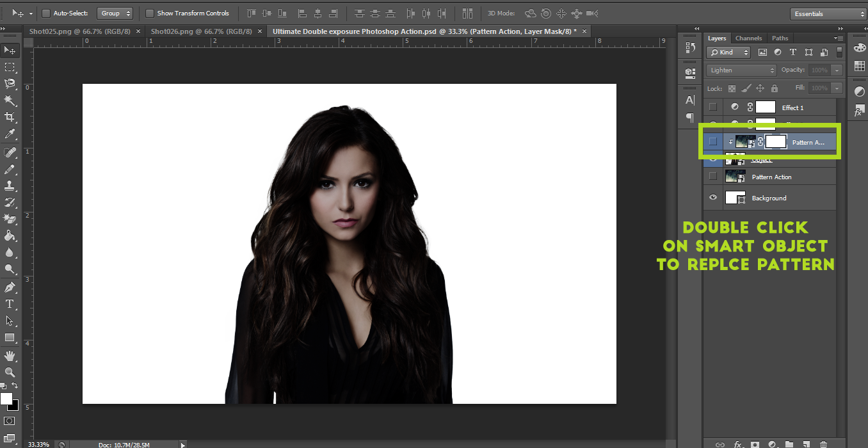Select the Paint Bucket tool
Image resolution: width=868 pixels, height=448 pixels.
coord(10,236)
